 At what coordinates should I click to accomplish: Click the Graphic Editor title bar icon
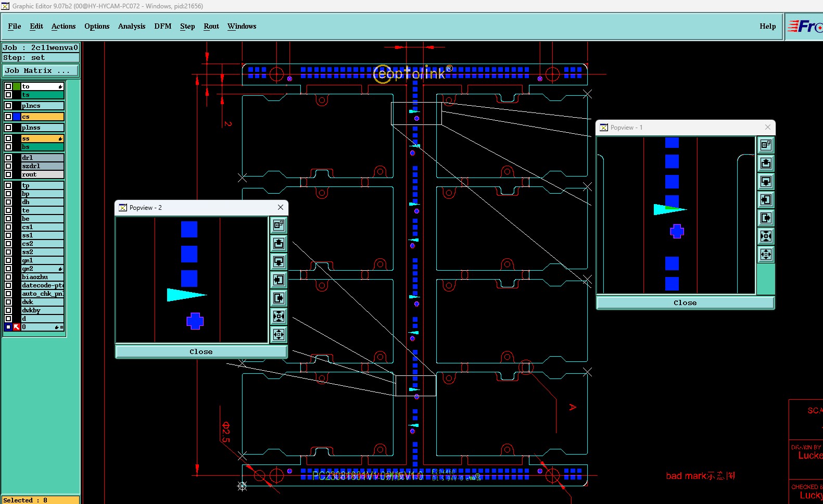point(5,6)
